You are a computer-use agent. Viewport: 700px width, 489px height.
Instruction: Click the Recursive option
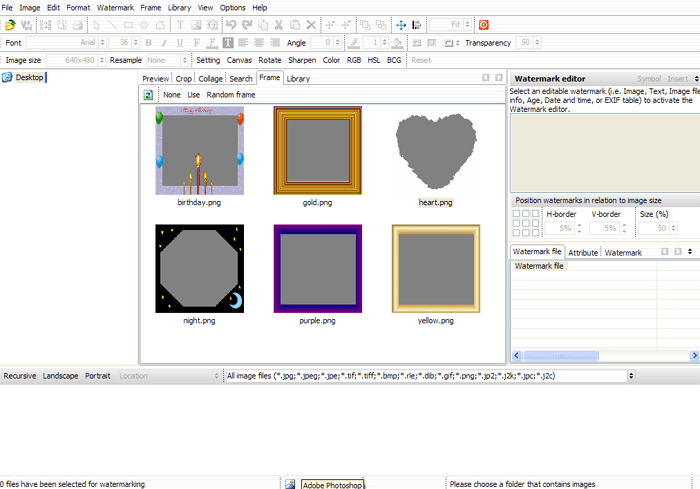20,376
